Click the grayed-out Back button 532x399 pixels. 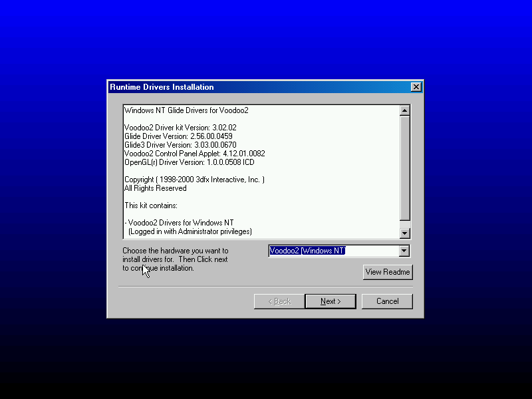[279, 301]
